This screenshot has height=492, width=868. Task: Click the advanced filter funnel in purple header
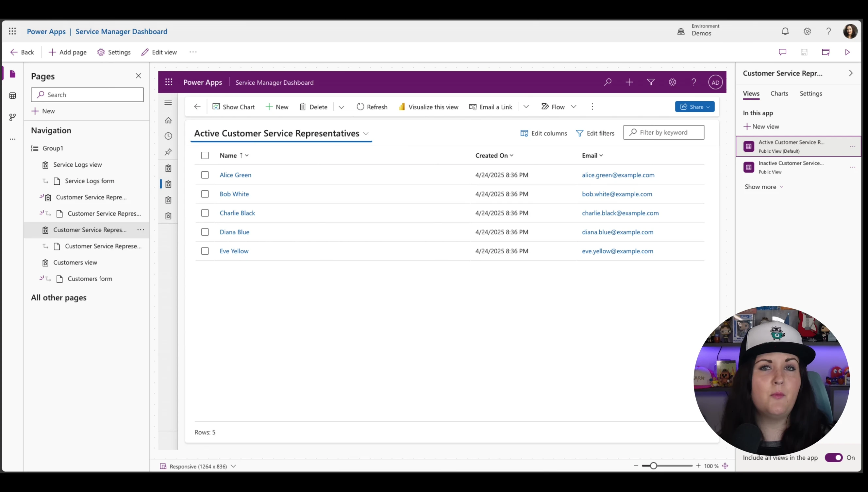tap(651, 82)
